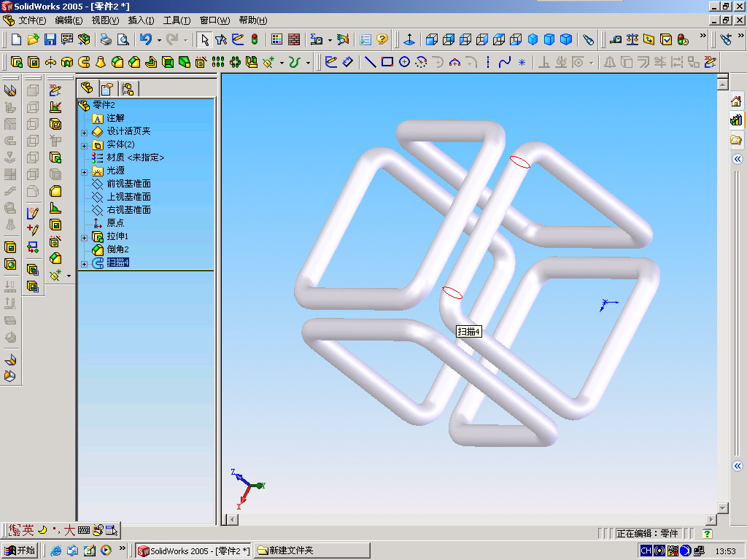The image size is (747, 560).
Task: Open the 帮助(H) menu
Action: pyautogui.click(x=253, y=20)
